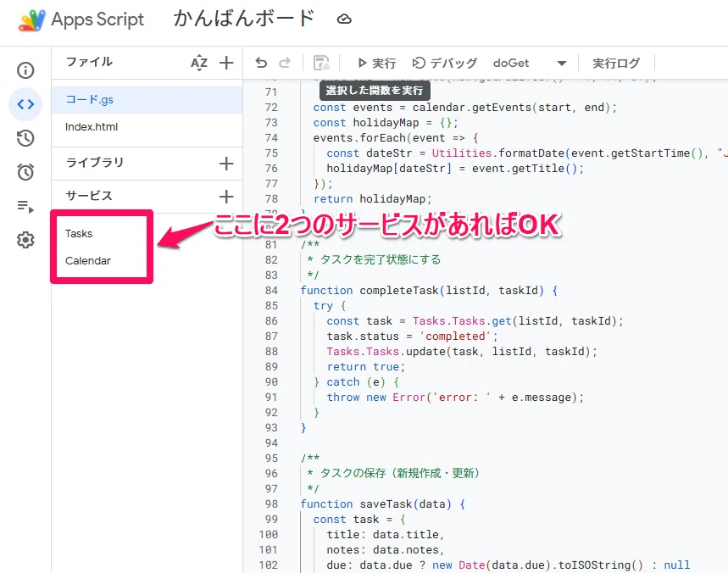Click the cloud save status icon
Image resolution: width=728 pixels, height=573 pixels.
pyautogui.click(x=344, y=19)
